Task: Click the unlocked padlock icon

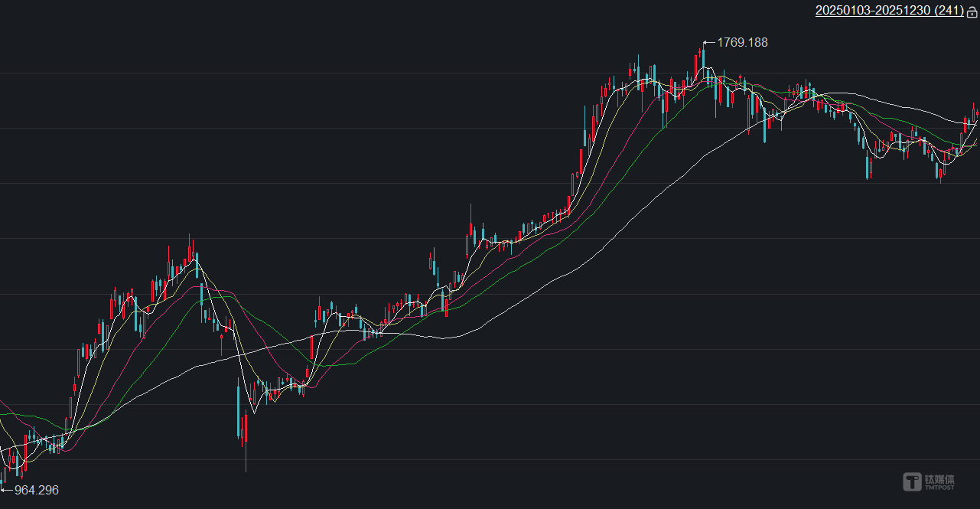Action: (x=972, y=11)
